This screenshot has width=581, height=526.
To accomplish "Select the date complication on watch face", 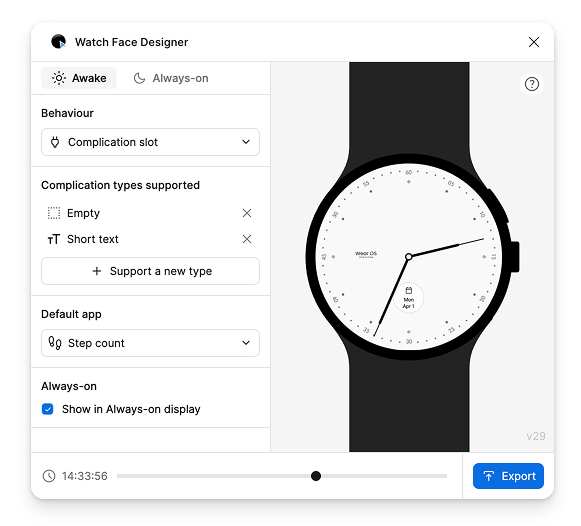I will click(409, 298).
